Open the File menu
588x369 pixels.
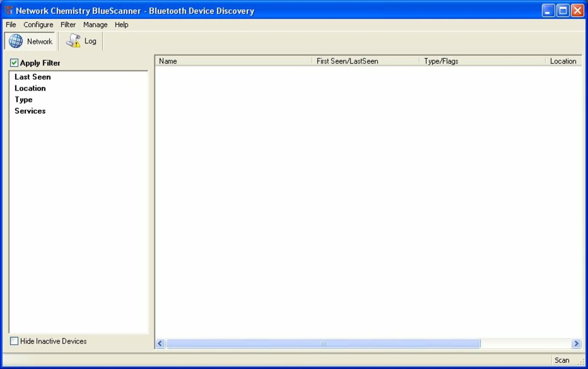tap(11, 24)
